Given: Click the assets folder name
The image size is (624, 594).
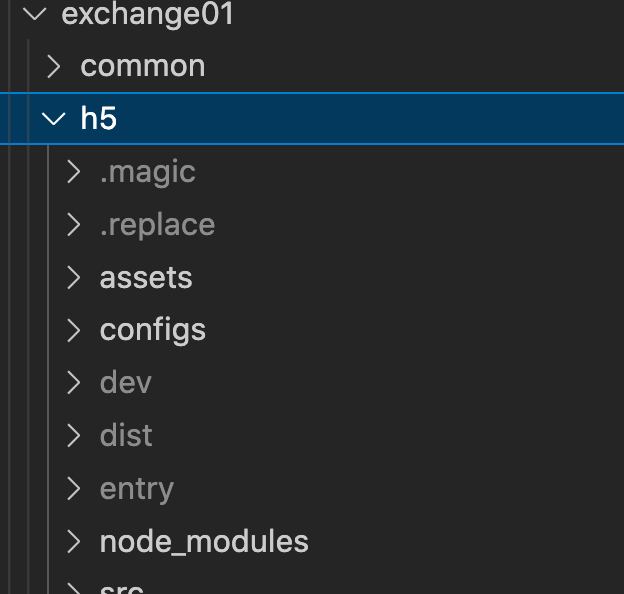Looking at the screenshot, I should tap(146, 277).
